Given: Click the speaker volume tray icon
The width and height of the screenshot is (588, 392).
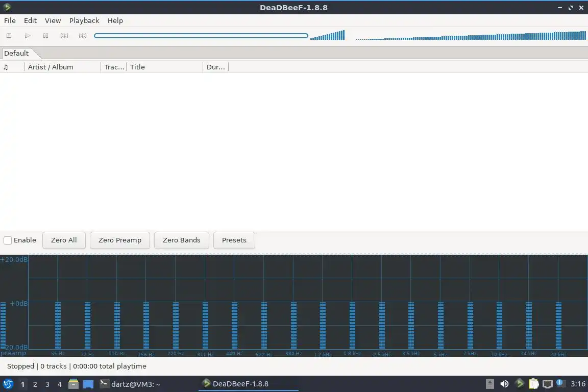Looking at the screenshot, I should (505, 384).
